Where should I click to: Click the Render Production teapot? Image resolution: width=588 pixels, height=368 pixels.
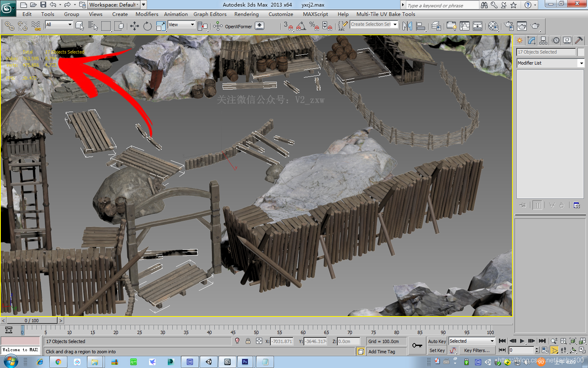(535, 26)
